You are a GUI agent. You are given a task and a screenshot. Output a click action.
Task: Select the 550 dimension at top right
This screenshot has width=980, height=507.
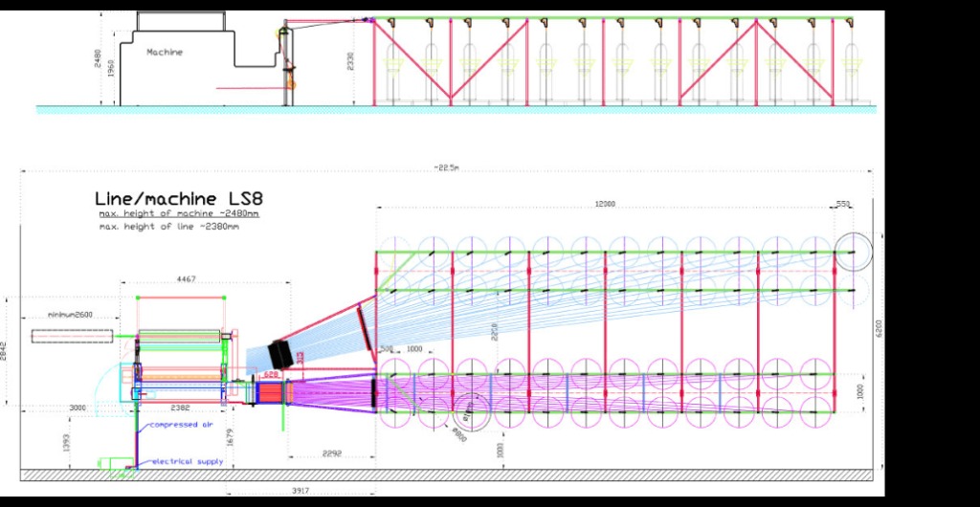[x=843, y=205]
